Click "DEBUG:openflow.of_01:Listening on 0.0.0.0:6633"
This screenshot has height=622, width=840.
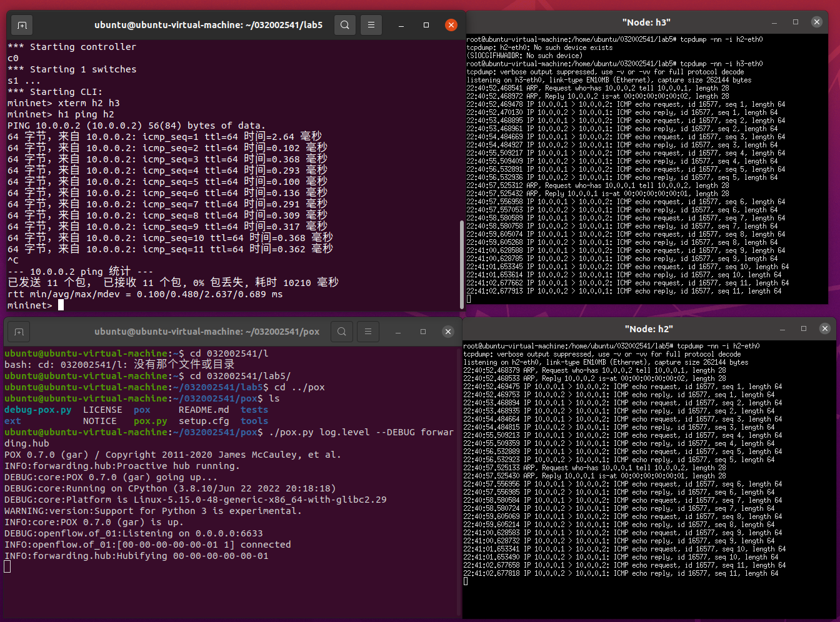134,533
